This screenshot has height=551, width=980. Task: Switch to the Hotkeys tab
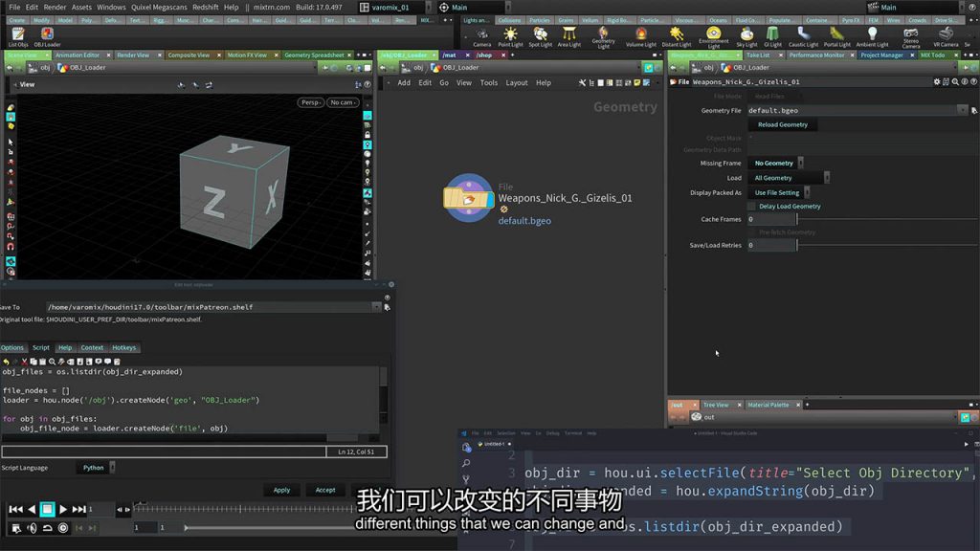click(123, 347)
